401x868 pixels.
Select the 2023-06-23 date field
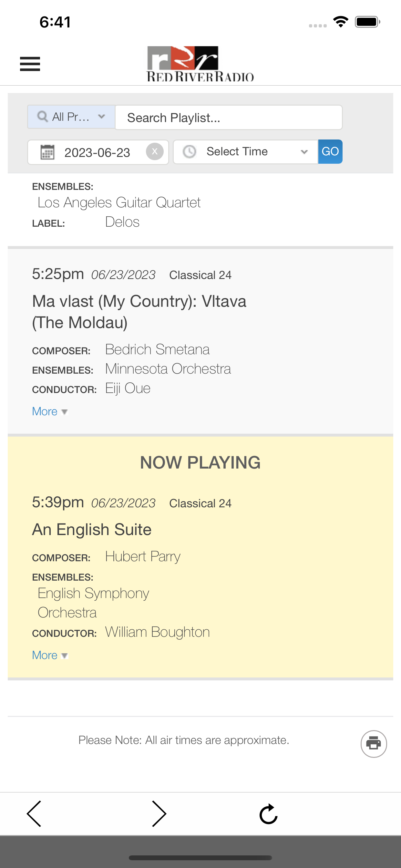coord(98,152)
